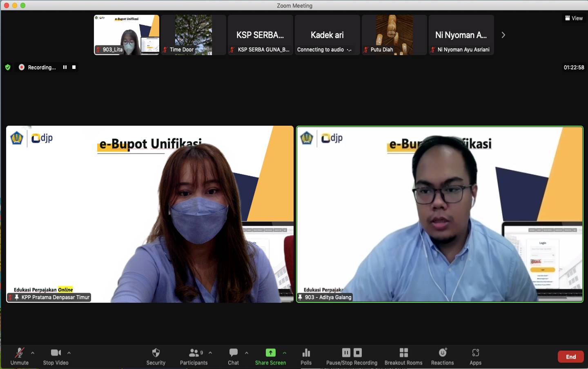Expand the Participants options arrow
588x369 pixels.
pyautogui.click(x=210, y=353)
